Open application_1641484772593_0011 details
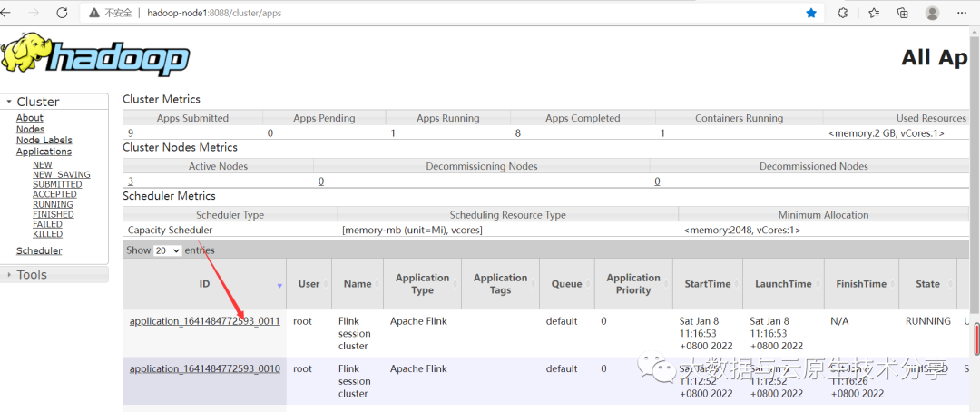 pos(204,320)
